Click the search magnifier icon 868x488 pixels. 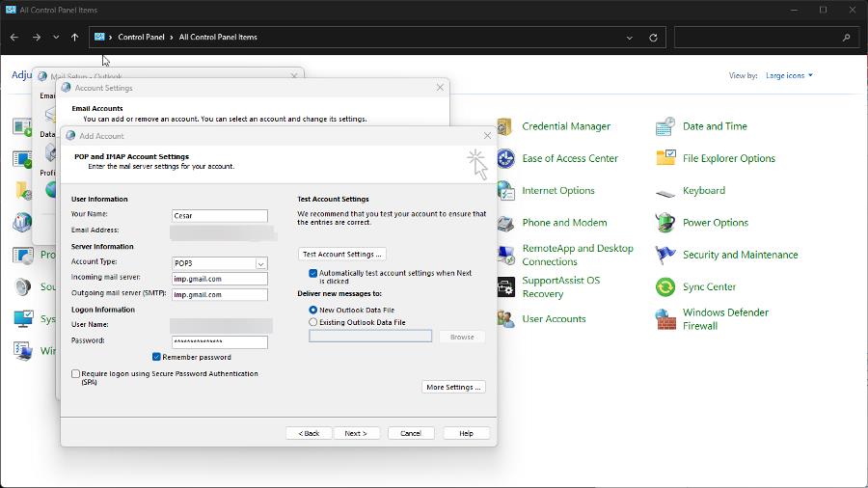(x=846, y=38)
